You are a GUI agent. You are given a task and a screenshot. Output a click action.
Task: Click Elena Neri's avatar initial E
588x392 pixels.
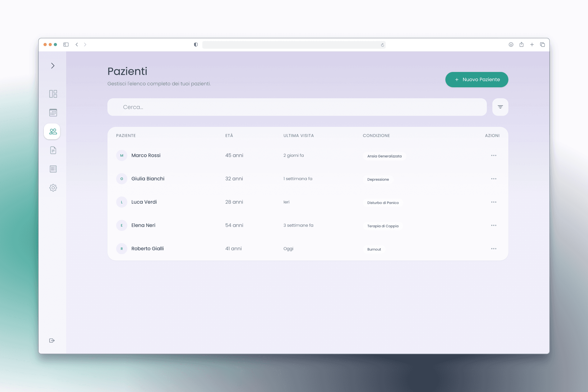click(x=122, y=225)
